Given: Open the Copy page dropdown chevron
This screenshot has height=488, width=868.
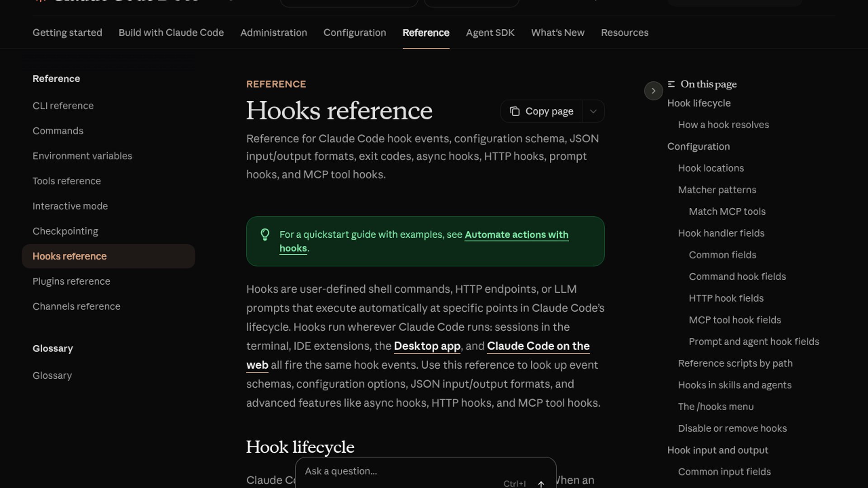Looking at the screenshot, I should pyautogui.click(x=593, y=111).
